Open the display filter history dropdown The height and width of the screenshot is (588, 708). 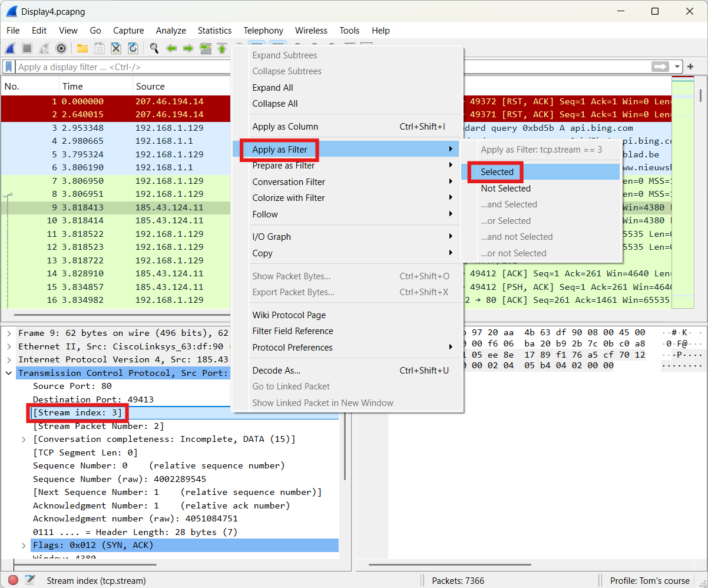click(x=677, y=67)
